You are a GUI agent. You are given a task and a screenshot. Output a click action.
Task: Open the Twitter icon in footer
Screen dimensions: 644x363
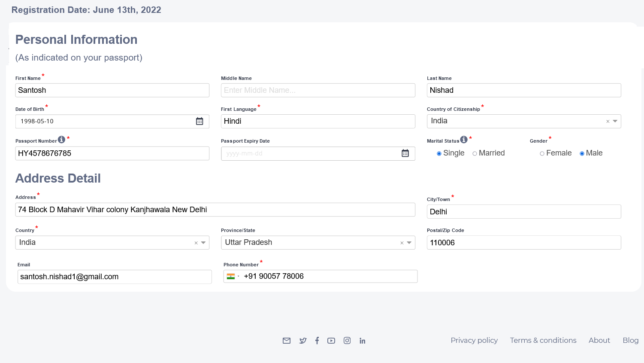click(x=303, y=341)
